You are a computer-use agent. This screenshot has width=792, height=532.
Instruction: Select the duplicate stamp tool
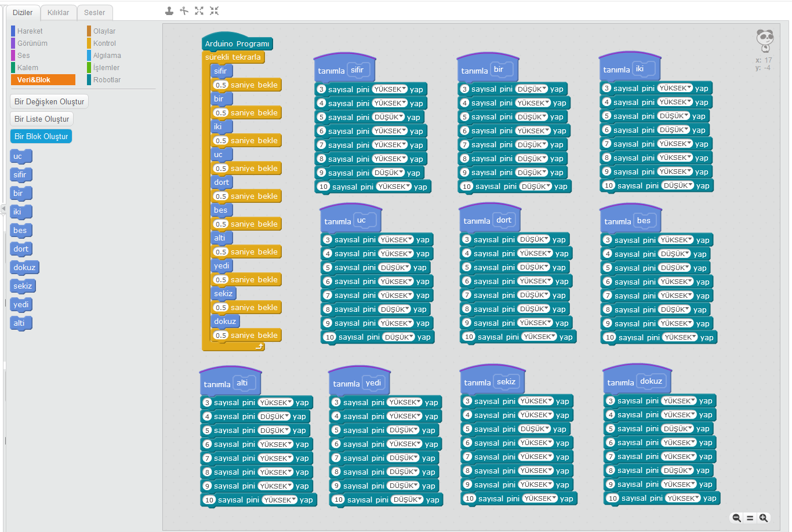(169, 11)
